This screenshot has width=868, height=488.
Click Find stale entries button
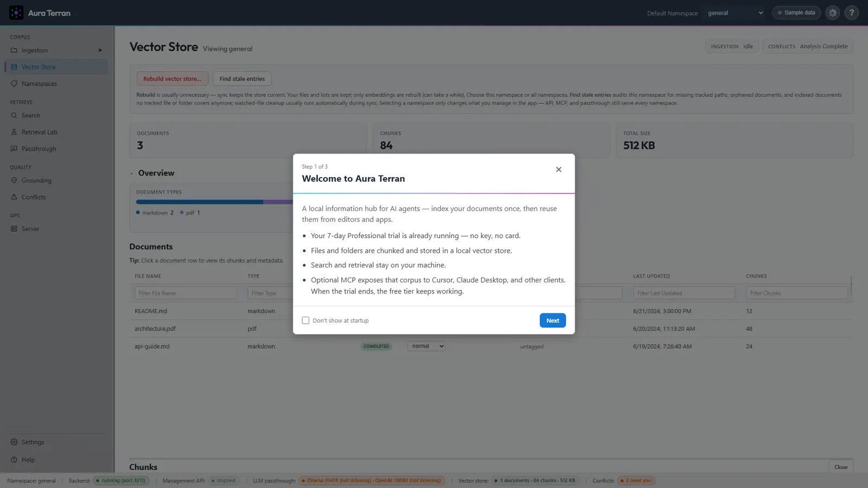tap(242, 79)
